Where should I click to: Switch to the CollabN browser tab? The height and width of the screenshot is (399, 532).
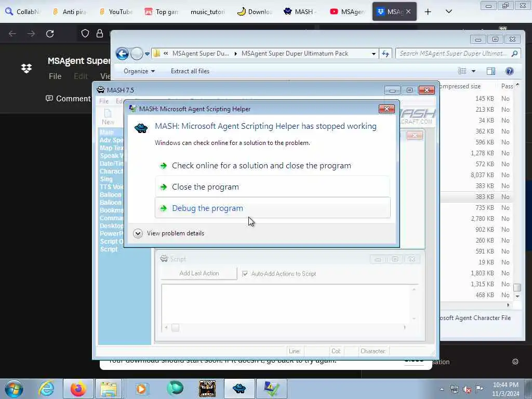click(x=23, y=11)
